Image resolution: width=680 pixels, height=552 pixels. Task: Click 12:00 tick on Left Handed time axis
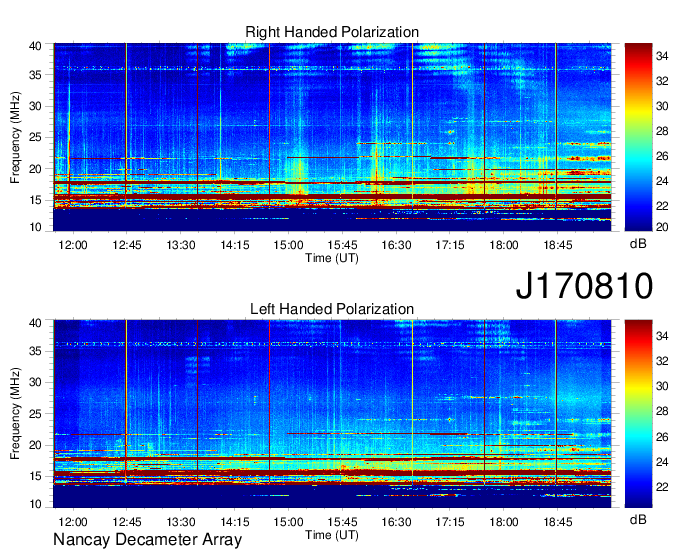coord(73,522)
